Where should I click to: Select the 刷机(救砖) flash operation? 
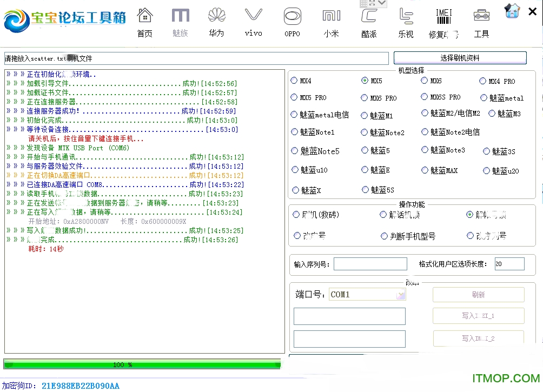coord(296,215)
